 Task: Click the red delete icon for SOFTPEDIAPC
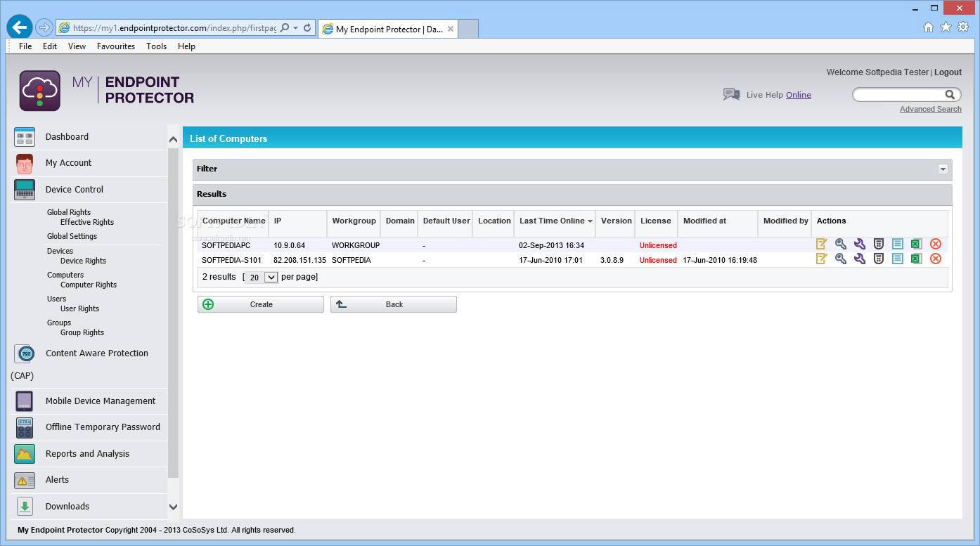pyautogui.click(x=936, y=245)
